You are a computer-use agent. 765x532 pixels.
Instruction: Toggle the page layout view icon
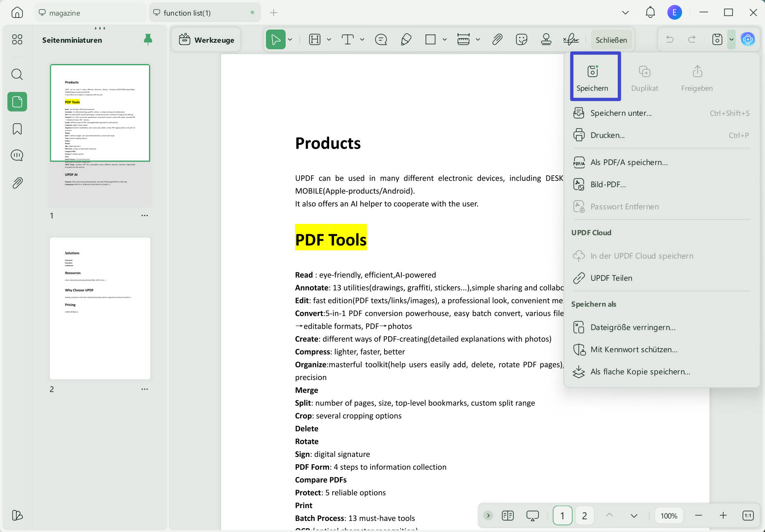click(x=508, y=516)
